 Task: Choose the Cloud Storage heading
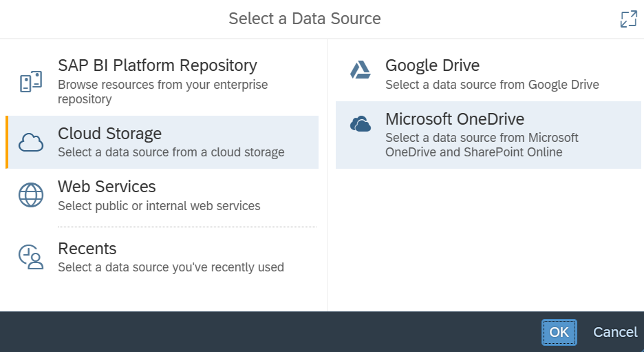[109, 134]
